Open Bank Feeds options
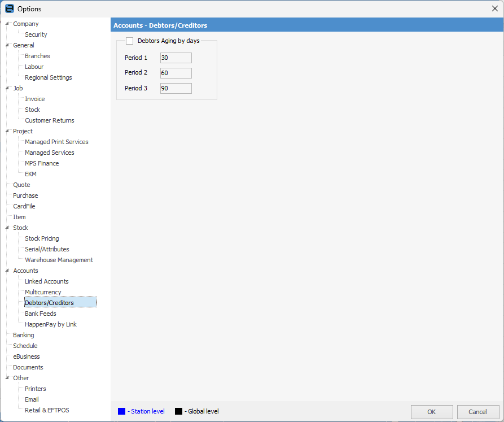 tap(41, 314)
